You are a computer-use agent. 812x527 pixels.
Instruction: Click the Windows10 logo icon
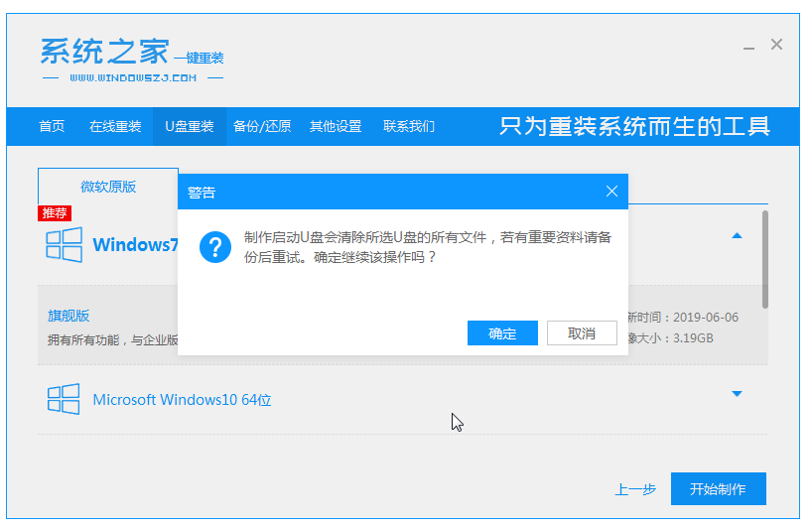(x=64, y=399)
